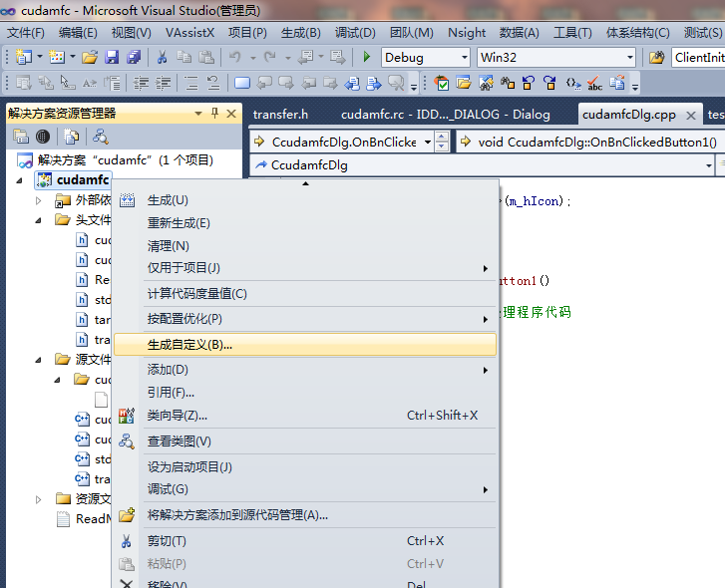Click the VAssistX open file icon
Viewport: 725px width, 588px height.
pos(464,83)
